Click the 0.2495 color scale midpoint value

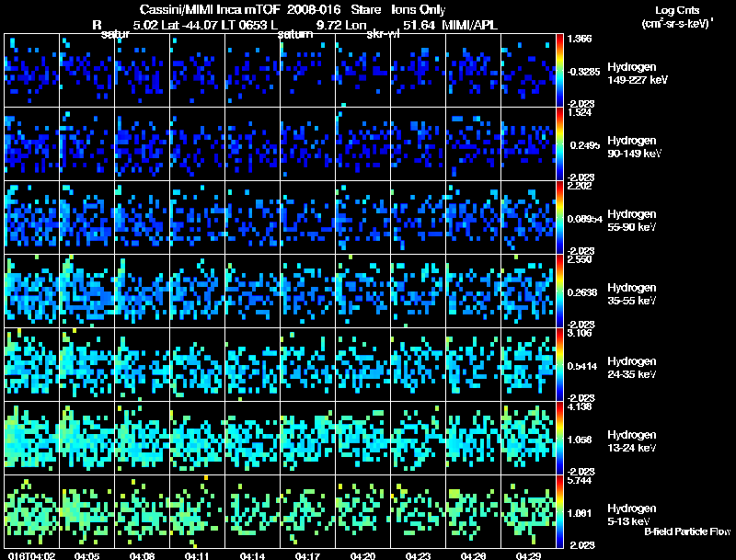click(584, 145)
